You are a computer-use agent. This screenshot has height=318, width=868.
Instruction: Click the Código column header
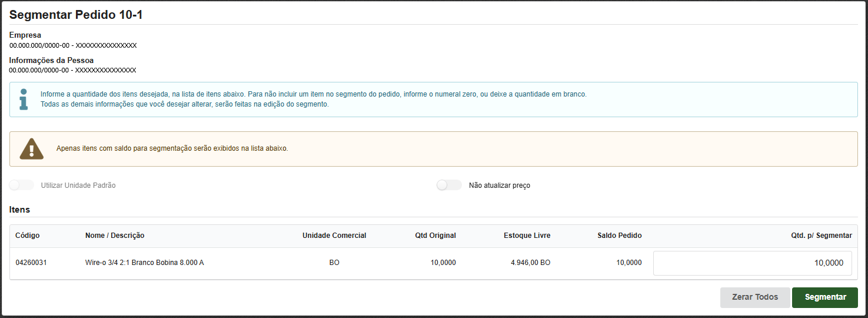click(28, 236)
